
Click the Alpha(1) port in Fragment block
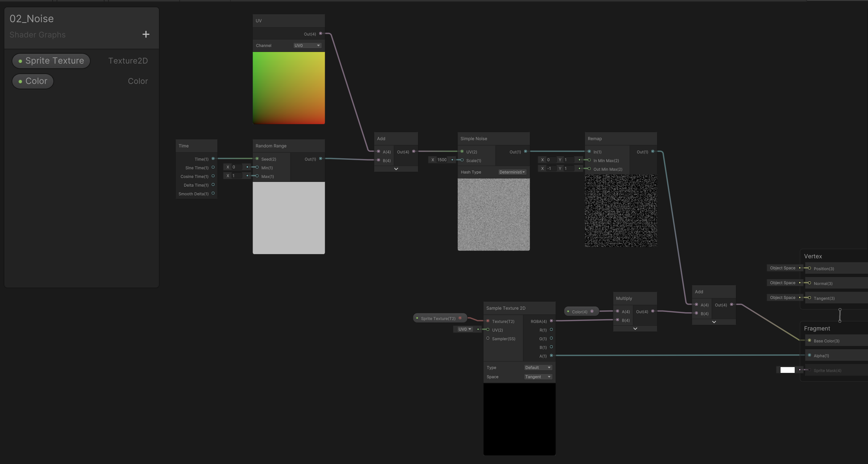(x=810, y=355)
